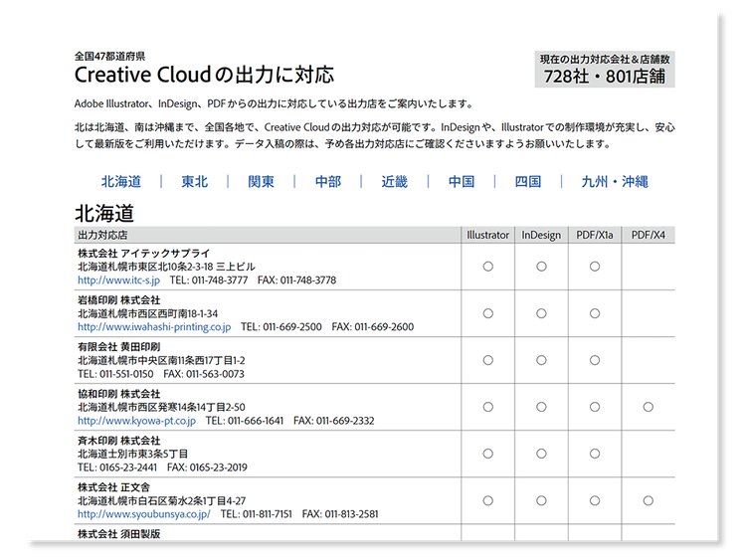The height and width of the screenshot is (560, 746).
Task: Select the 中部 region link
Action: point(328,182)
